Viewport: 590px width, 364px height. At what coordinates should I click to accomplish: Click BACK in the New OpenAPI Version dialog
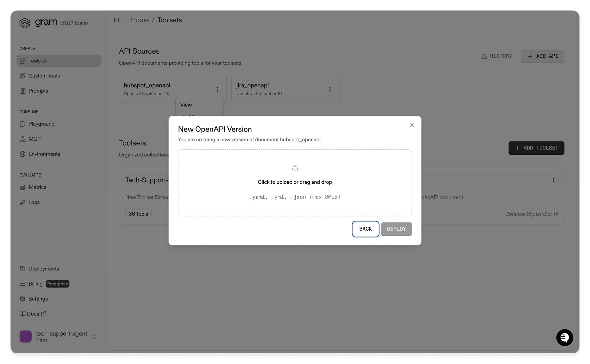click(x=365, y=229)
